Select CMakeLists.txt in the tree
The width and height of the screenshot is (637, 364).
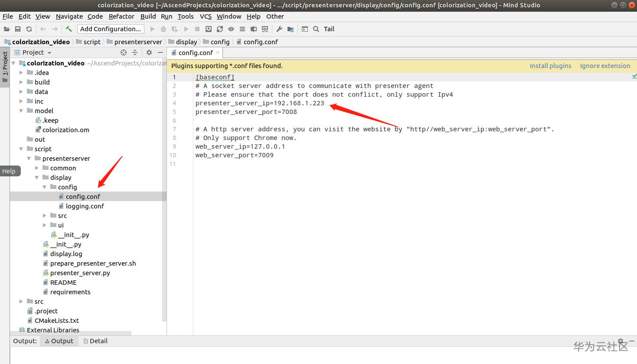point(57,321)
